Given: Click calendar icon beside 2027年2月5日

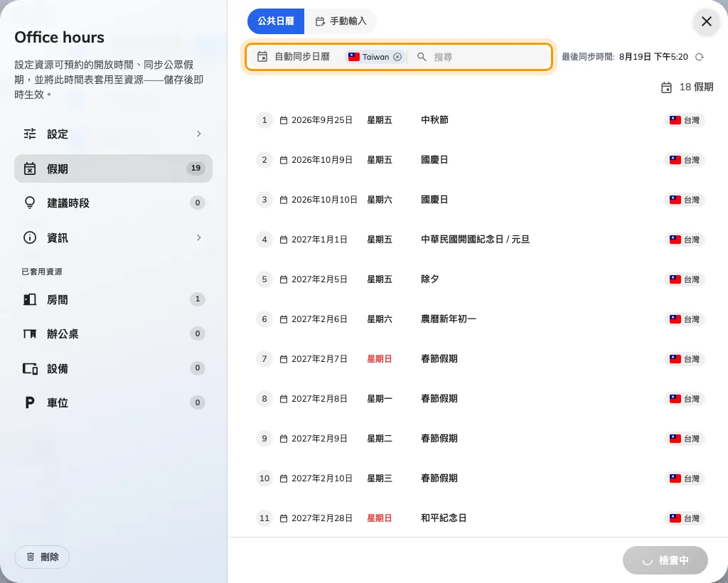Looking at the screenshot, I should 283,279.
